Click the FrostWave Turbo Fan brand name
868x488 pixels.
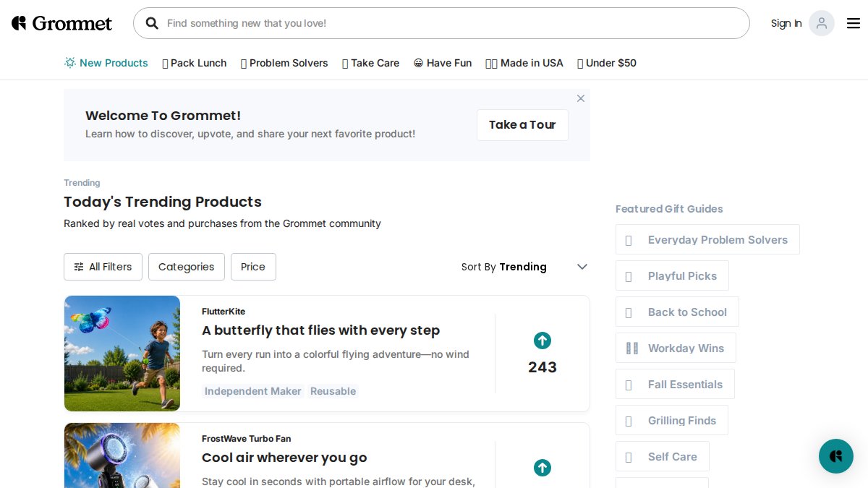click(247, 439)
